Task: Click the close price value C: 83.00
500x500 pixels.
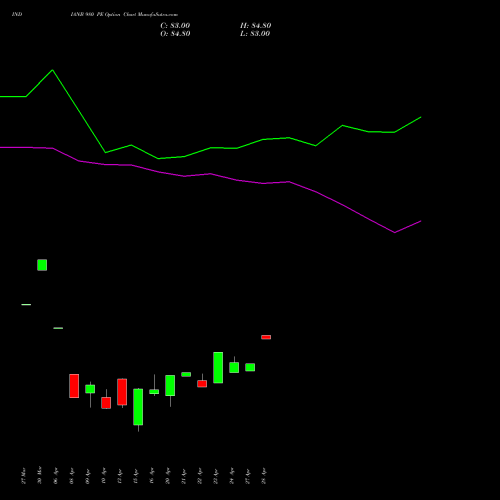Action: 175,26
